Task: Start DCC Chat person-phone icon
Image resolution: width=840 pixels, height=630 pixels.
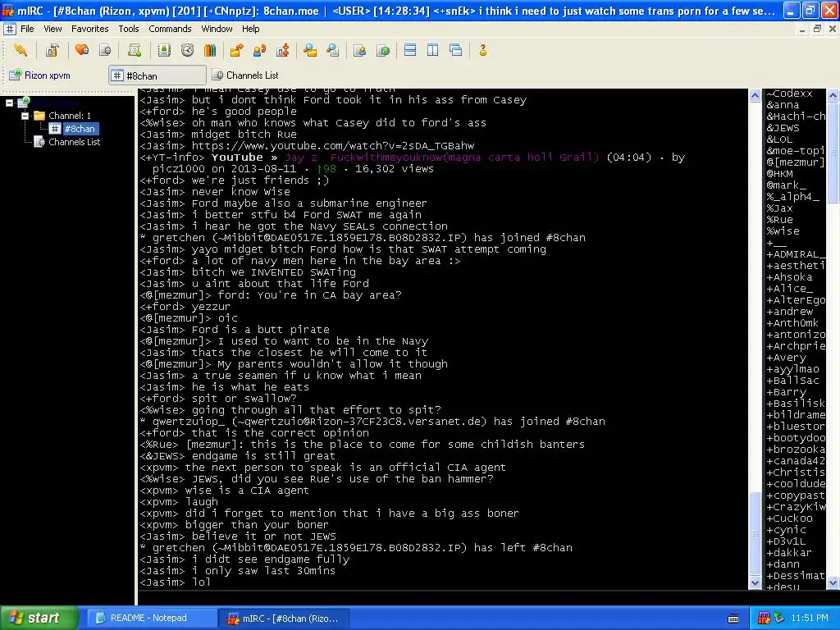Action: click(x=259, y=50)
